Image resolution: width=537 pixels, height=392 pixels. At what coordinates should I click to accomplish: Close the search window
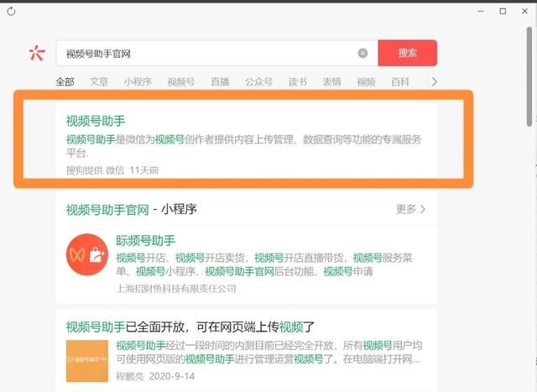tap(524, 11)
